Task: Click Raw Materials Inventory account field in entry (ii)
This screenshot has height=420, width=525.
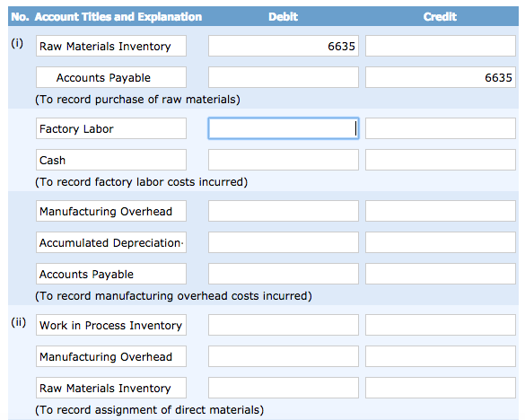Action: (111, 388)
